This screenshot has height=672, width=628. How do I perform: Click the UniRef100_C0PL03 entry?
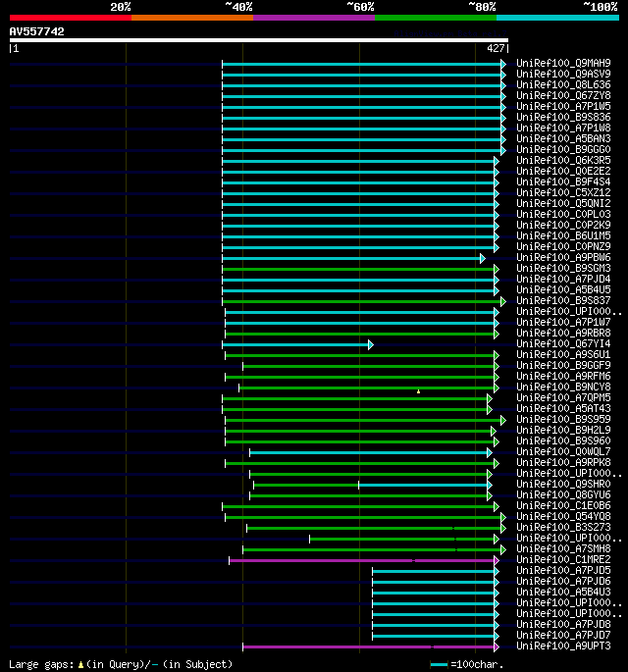(563, 214)
